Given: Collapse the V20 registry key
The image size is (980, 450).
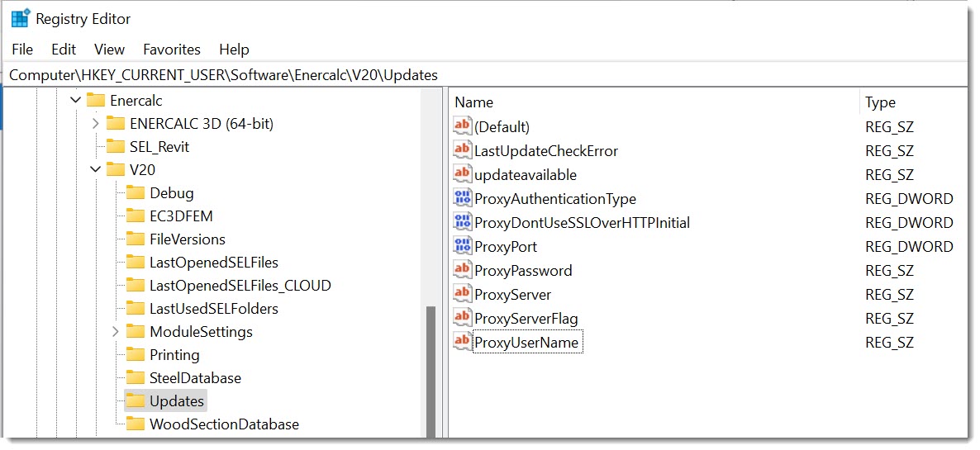Looking at the screenshot, I should (96, 170).
